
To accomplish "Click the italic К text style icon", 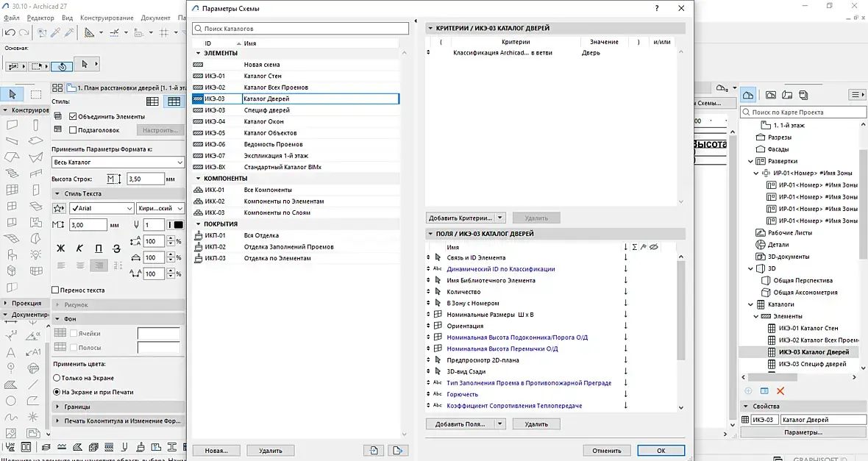I will tap(79, 249).
